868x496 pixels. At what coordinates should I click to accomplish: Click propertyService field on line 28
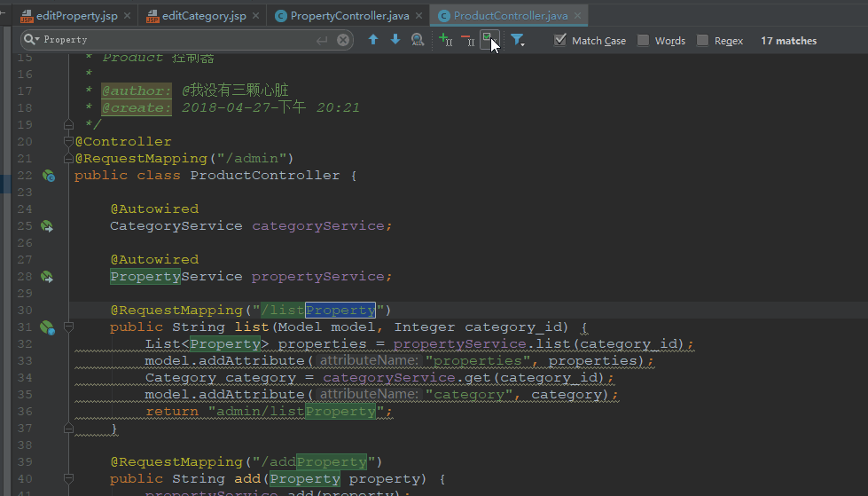[x=317, y=277]
